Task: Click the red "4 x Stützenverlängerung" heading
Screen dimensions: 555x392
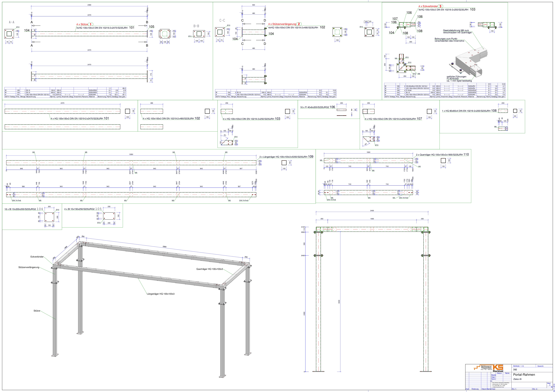Action: click(x=282, y=24)
